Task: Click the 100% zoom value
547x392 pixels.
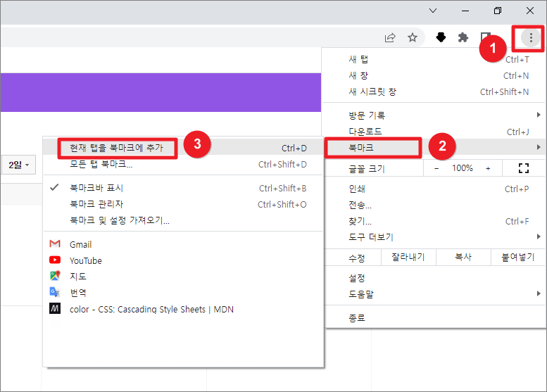Action: click(x=463, y=168)
